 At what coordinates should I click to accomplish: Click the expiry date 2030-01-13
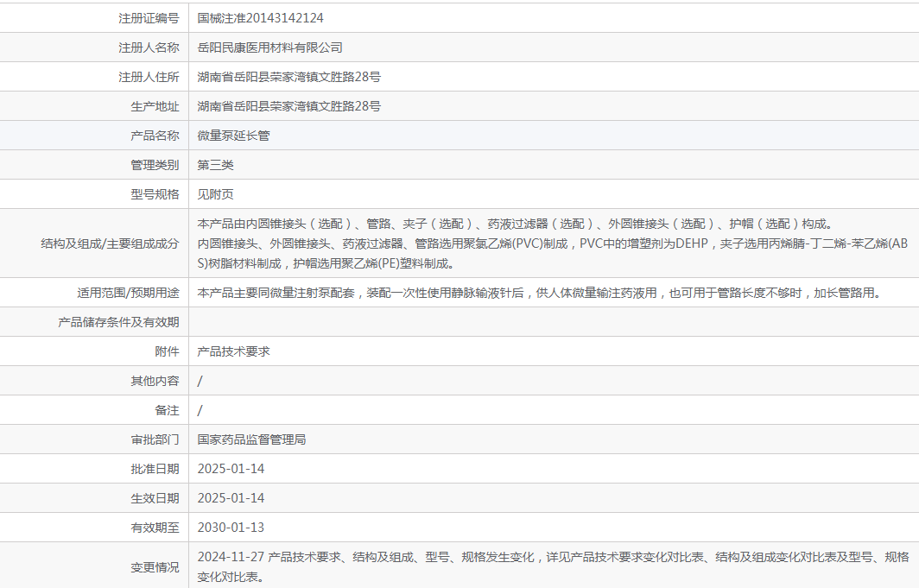(231, 527)
